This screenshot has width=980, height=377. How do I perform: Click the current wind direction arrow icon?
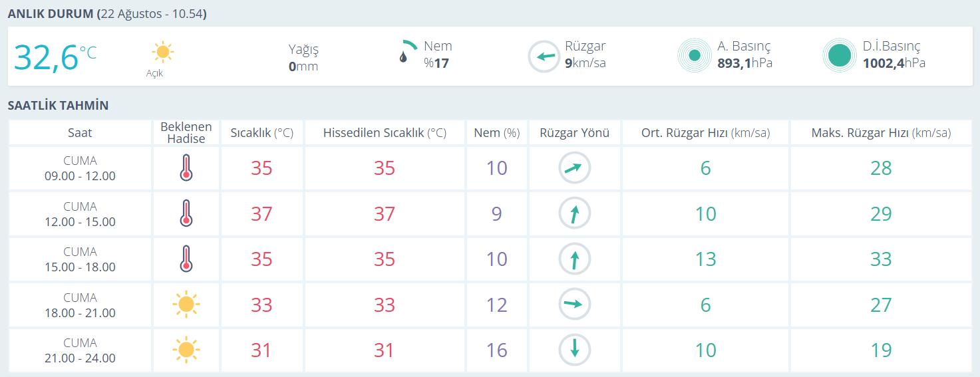tap(545, 57)
